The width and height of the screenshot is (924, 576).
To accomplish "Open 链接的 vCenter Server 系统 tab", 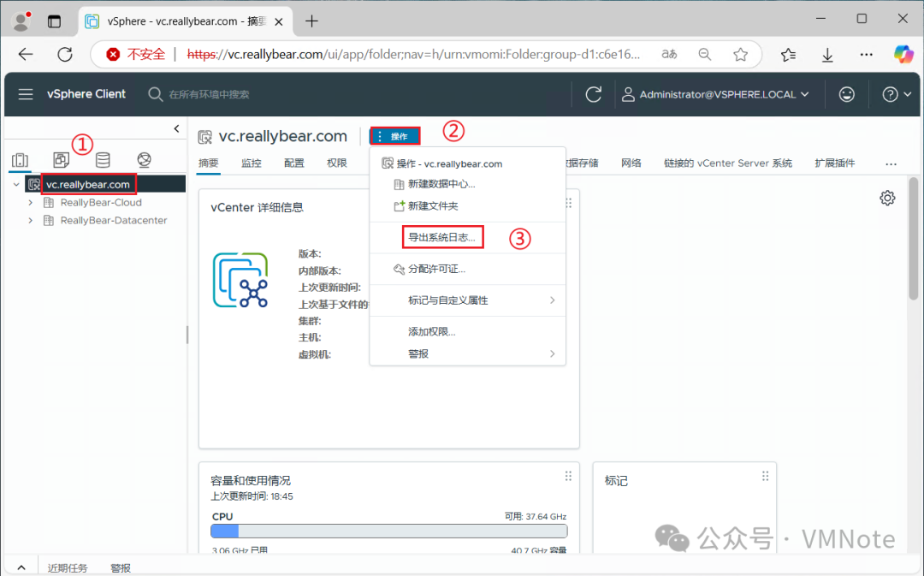I will coord(728,163).
